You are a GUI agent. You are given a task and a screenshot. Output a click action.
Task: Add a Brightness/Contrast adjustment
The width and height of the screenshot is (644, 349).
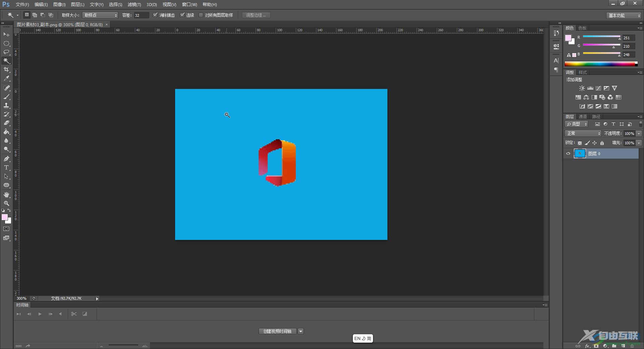582,88
